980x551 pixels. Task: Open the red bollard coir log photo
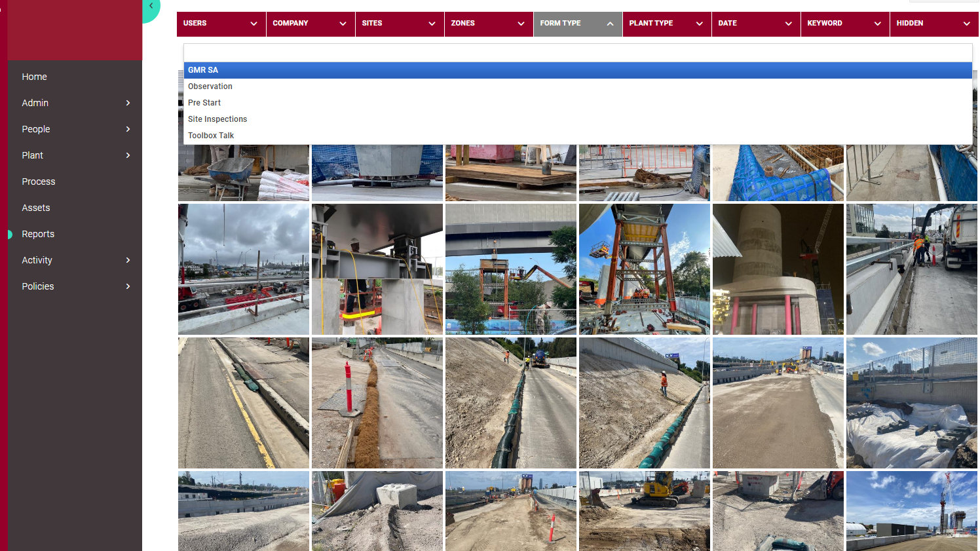point(377,403)
